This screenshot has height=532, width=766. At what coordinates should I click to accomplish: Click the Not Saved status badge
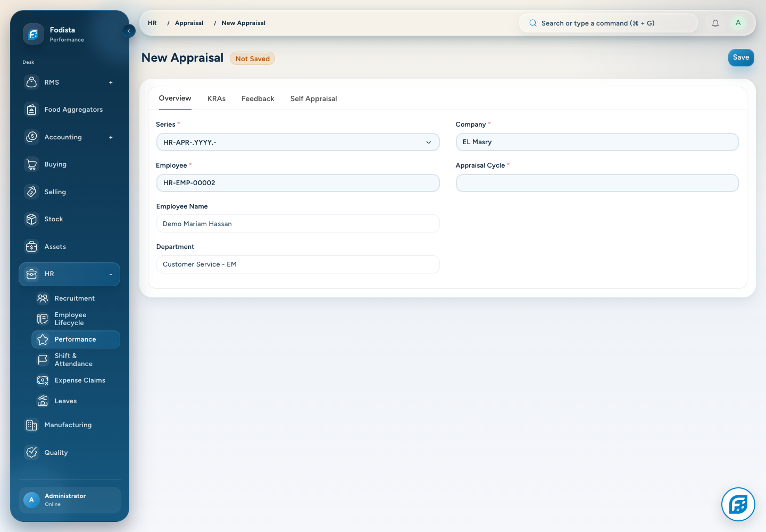253,59
